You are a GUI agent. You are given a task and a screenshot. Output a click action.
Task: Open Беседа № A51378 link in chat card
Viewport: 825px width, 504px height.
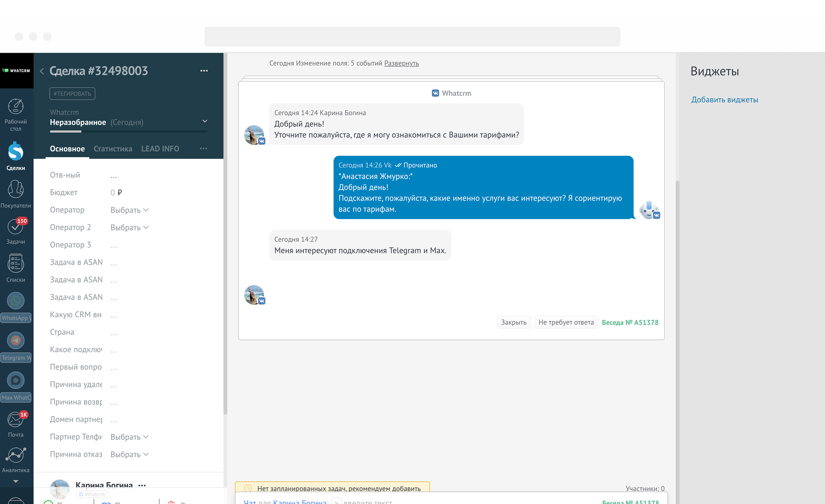[x=630, y=322]
